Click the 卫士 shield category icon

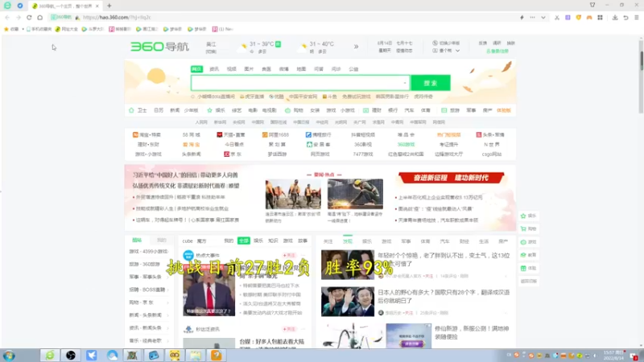[x=131, y=110]
